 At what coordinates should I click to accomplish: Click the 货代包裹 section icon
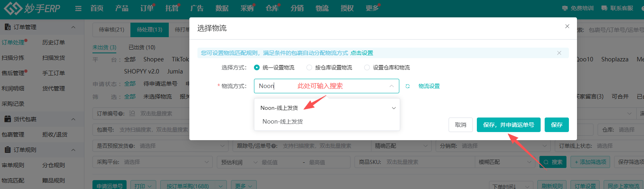coord(7,119)
